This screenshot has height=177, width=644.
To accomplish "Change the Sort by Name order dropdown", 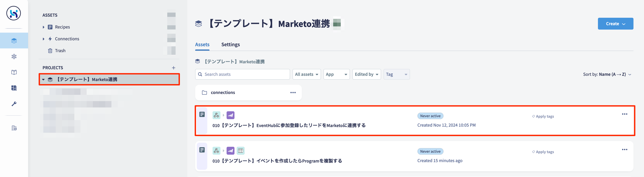I will pos(607,74).
